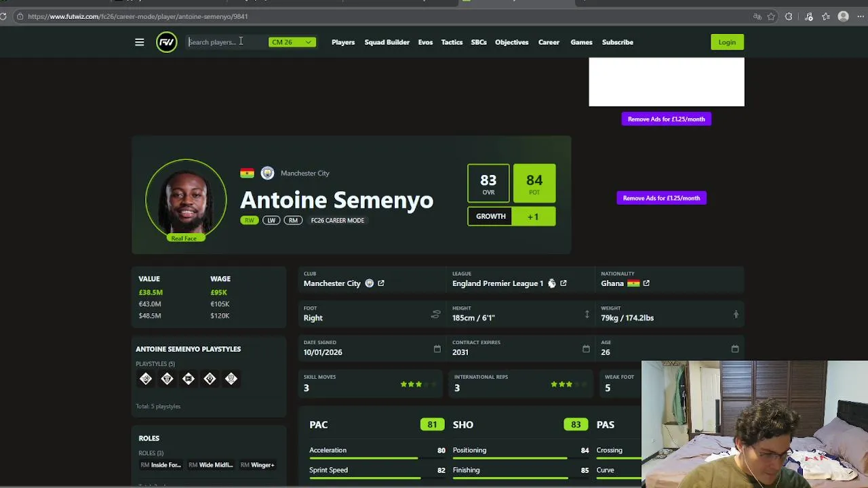Click the Ghana flag beside Manchester City header

[x=247, y=173]
